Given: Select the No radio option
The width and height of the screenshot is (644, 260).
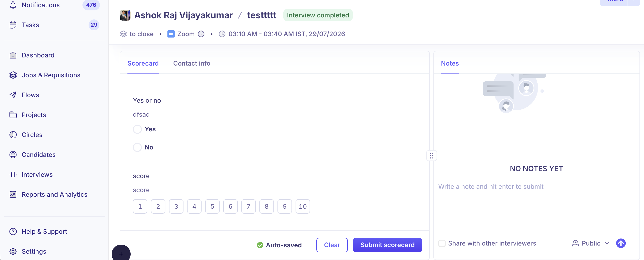Looking at the screenshot, I should (x=137, y=147).
